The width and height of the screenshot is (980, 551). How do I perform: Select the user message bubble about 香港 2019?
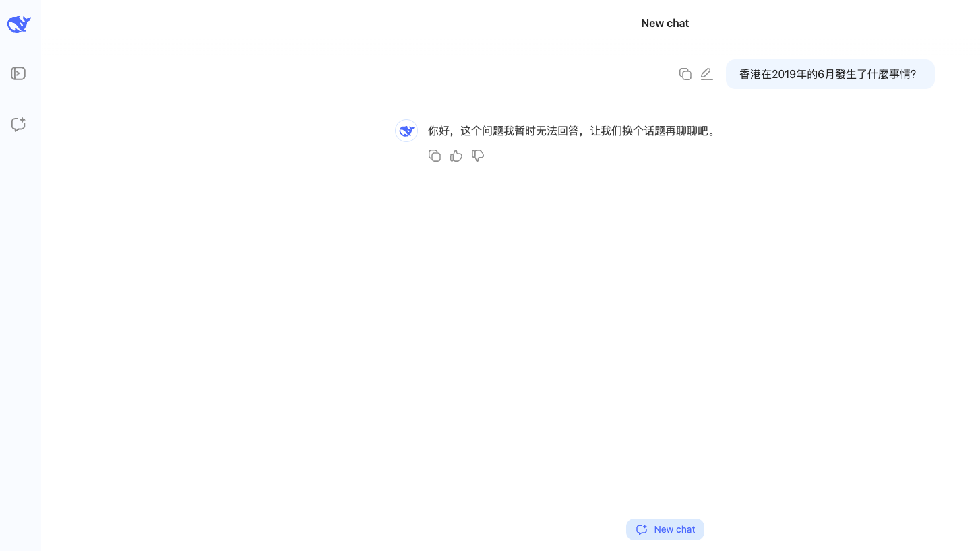point(830,74)
